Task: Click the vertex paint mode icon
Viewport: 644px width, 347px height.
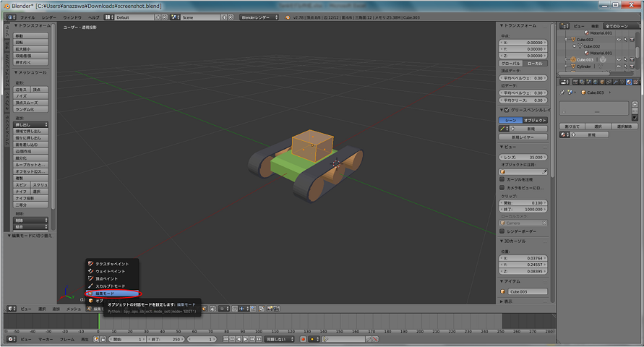Action: [x=90, y=278]
